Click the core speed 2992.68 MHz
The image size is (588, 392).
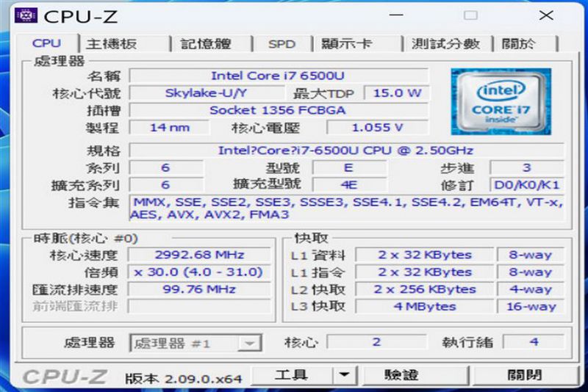[199, 255]
